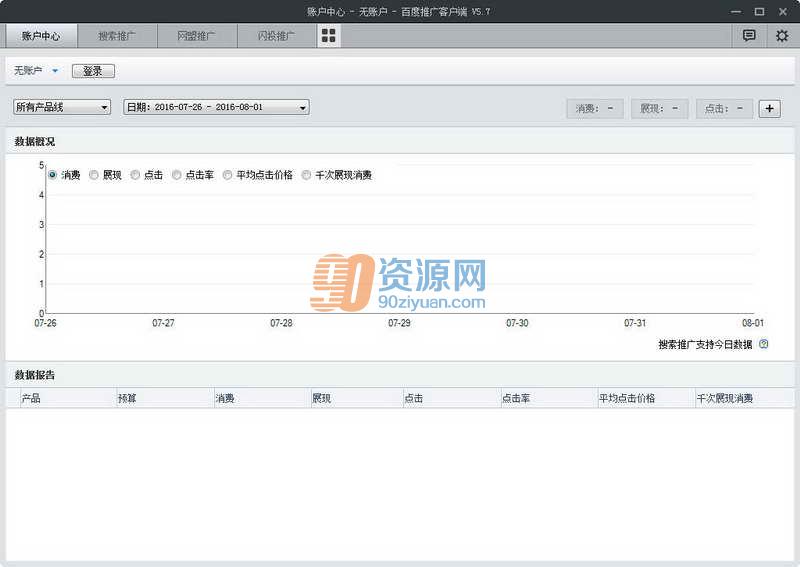Switch to the 闪投推广 tab

pos(277,36)
